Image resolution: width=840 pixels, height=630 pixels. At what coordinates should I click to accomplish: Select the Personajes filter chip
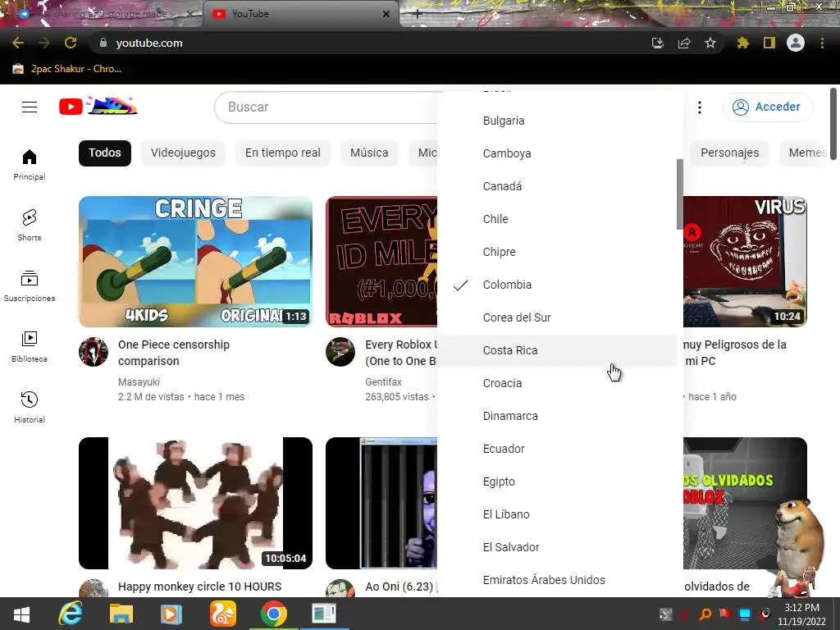click(729, 153)
